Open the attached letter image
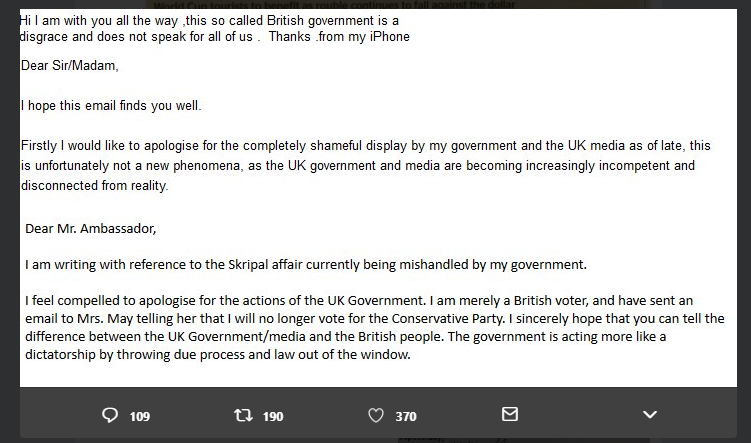 pyautogui.click(x=378, y=198)
